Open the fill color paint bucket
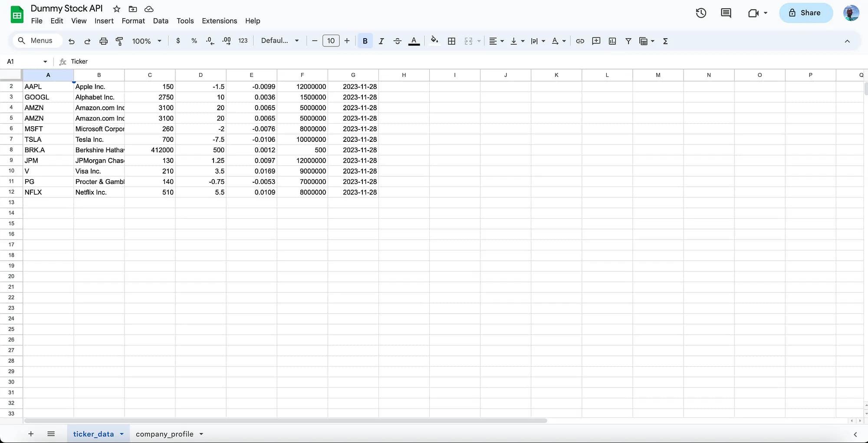Image resolution: width=868 pixels, height=443 pixels. [x=434, y=41]
